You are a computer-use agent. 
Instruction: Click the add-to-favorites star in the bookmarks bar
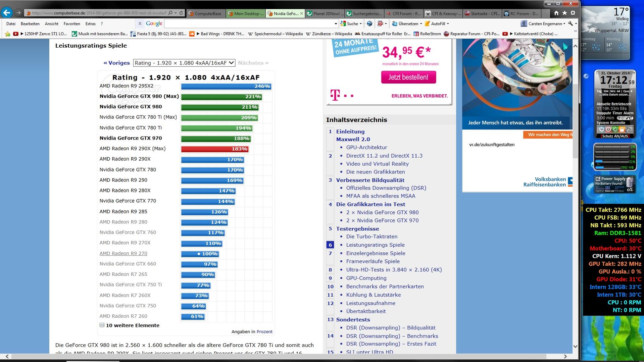point(8,34)
